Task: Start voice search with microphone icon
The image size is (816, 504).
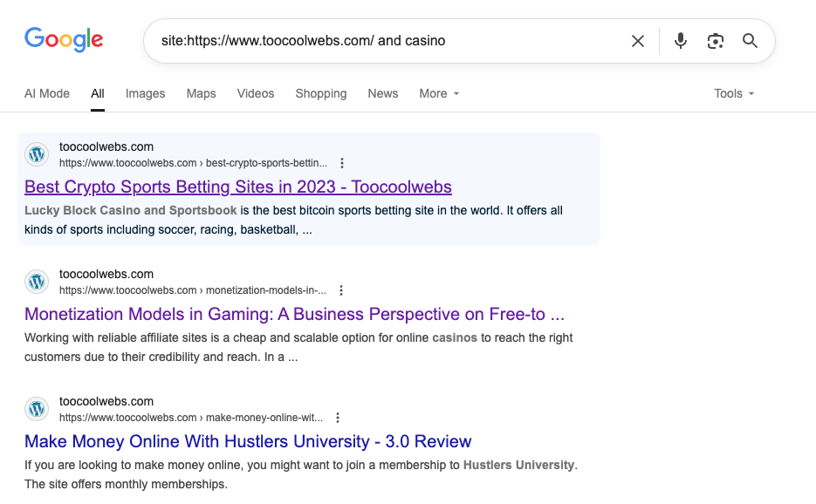Action: [680, 41]
